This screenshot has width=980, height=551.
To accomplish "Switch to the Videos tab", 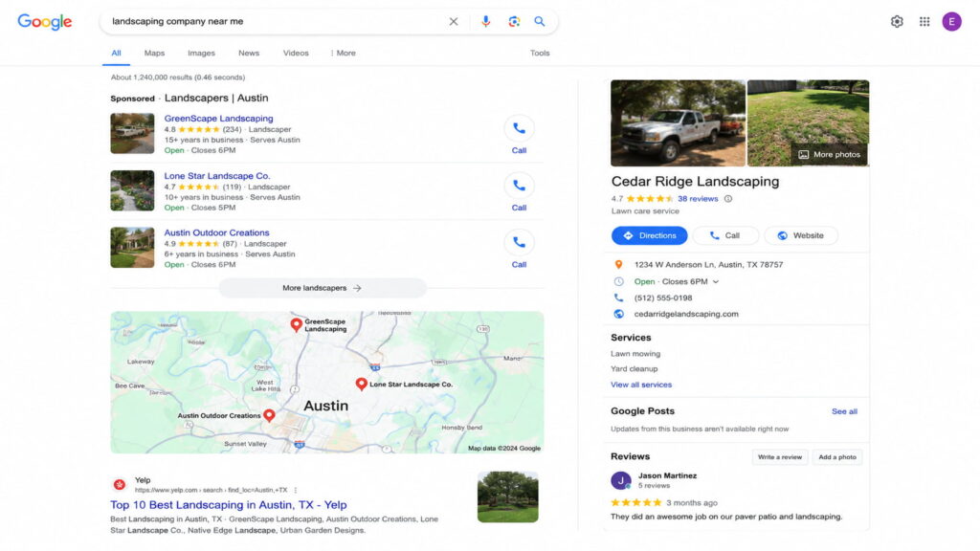I will coord(296,54).
